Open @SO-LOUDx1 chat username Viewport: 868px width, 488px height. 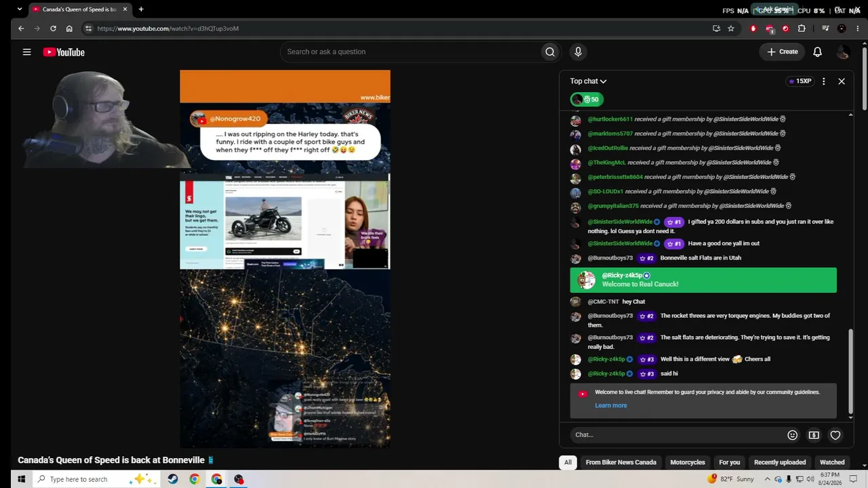(x=606, y=192)
